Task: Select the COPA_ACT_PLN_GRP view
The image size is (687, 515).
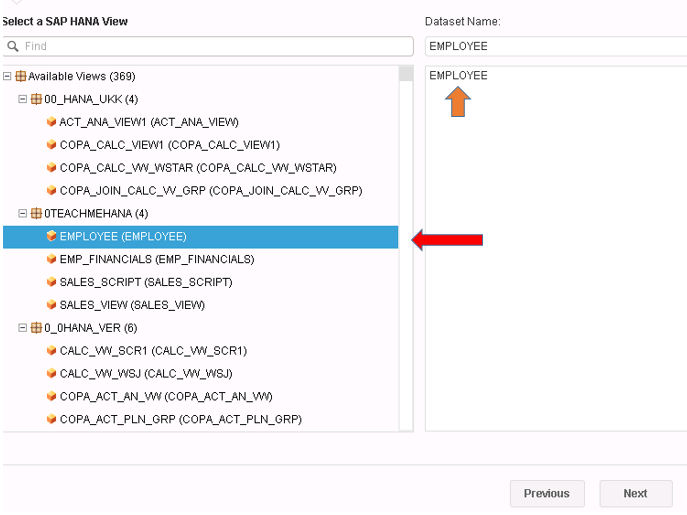Action: (x=181, y=419)
